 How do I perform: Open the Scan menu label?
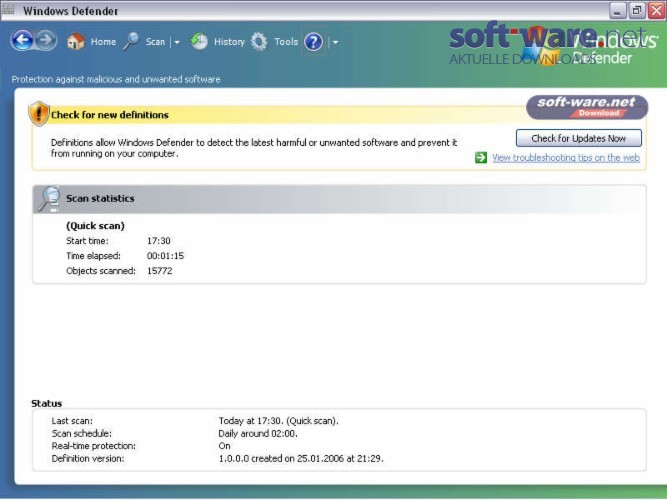click(x=155, y=42)
